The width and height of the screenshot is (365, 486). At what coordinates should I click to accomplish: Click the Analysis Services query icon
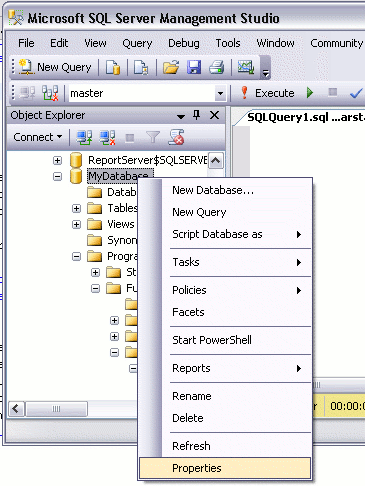tap(141, 67)
